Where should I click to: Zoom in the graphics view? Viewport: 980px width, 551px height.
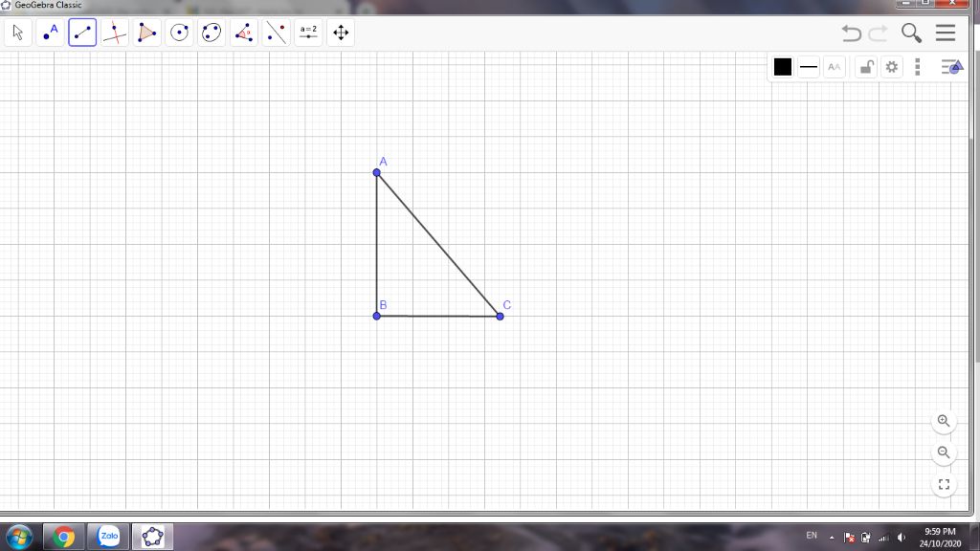pos(944,421)
